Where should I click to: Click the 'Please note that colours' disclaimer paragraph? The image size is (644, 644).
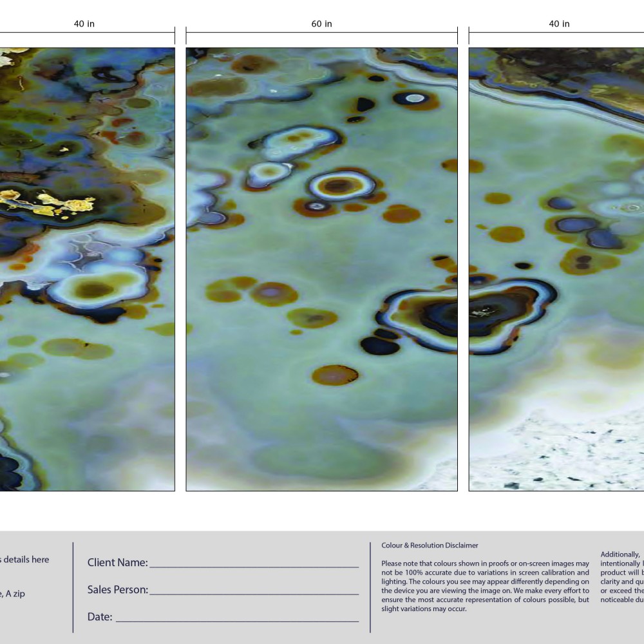[485, 586]
